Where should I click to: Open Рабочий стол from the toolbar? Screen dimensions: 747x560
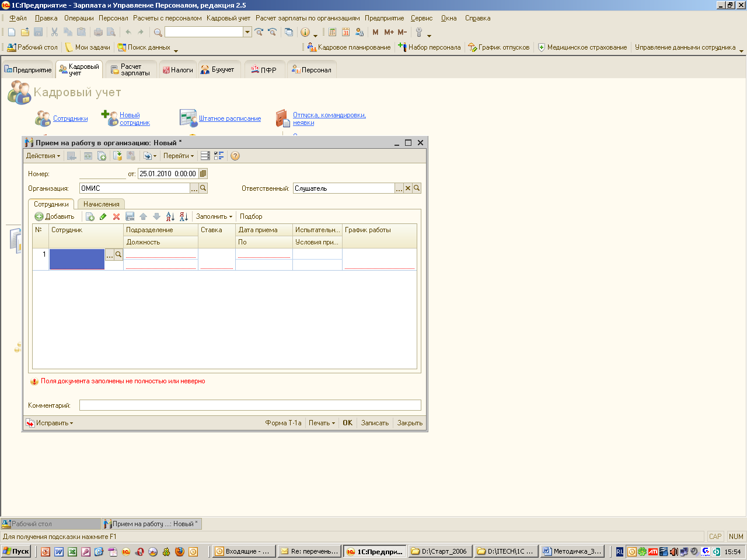[32, 47]
